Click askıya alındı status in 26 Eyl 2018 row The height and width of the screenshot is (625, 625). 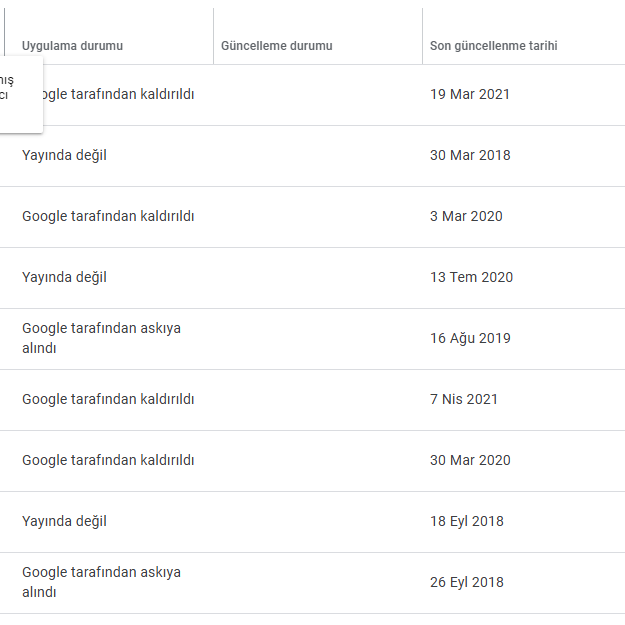click(x=101, y=582)
